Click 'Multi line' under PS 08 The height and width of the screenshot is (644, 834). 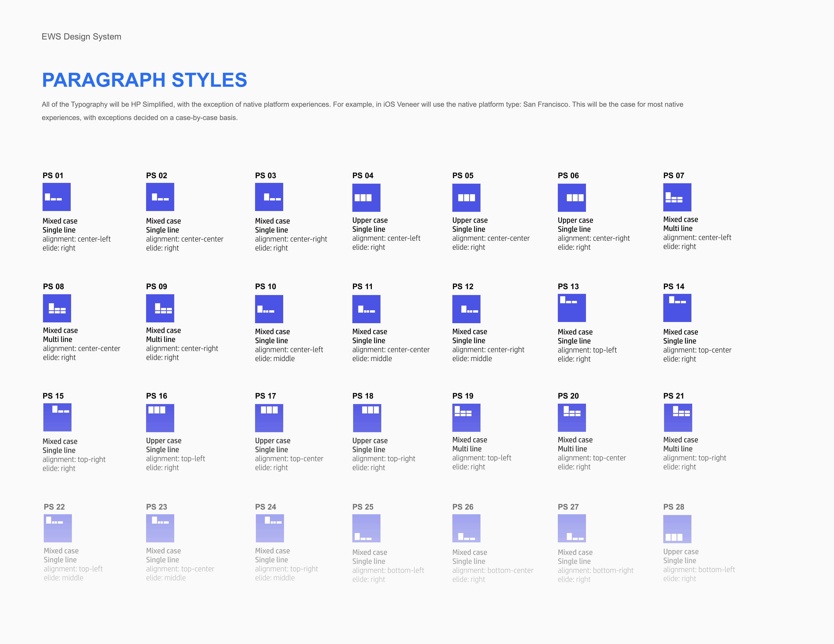(x=57, y=340)
